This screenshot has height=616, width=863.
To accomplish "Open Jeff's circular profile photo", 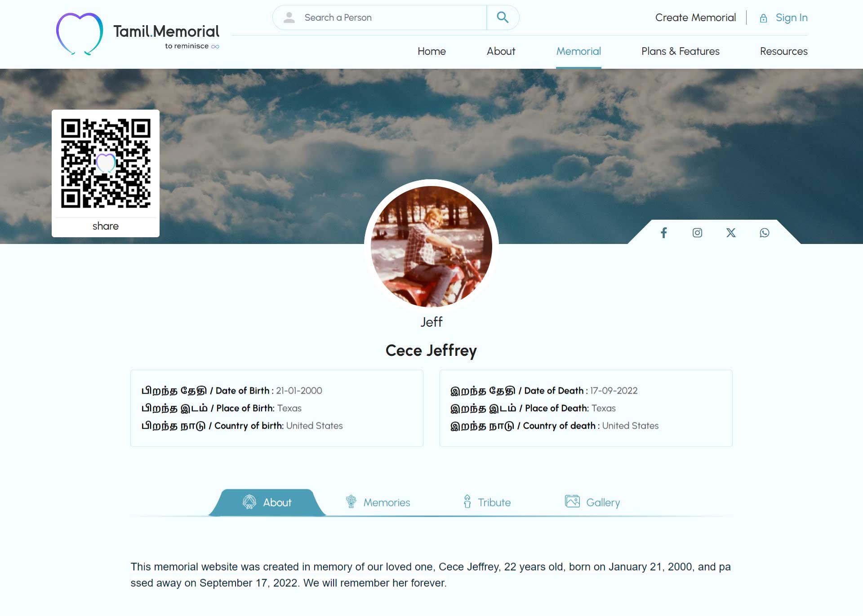I will click(x=431, y=247).
